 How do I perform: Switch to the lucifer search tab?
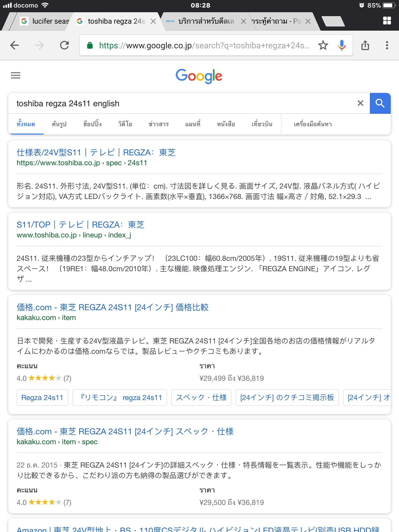pos(45,21)
